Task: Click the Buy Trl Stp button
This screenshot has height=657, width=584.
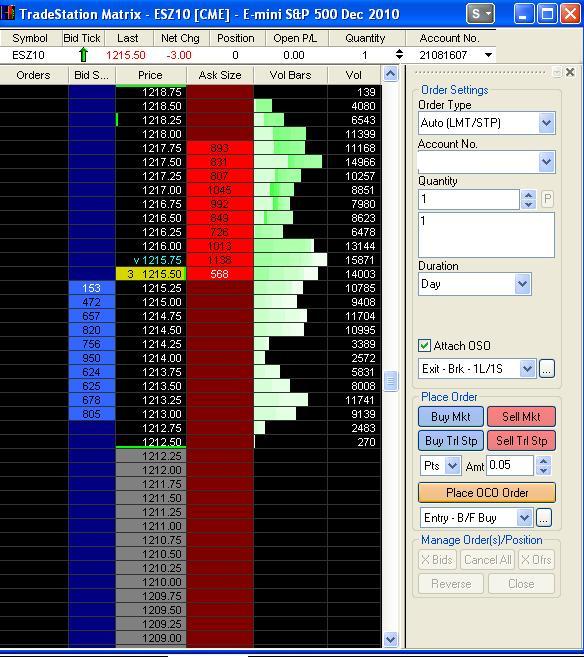Action: click(x=451, y=441)
